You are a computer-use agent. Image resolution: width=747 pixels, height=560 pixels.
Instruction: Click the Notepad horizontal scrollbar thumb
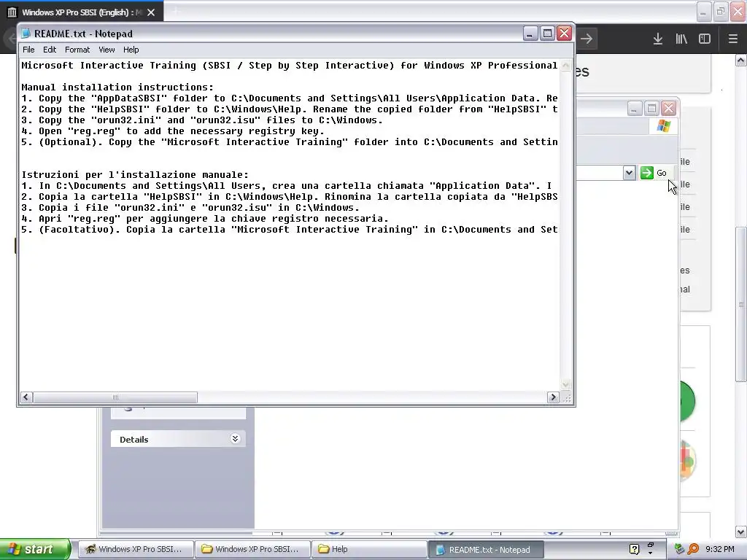pos(115,397)
